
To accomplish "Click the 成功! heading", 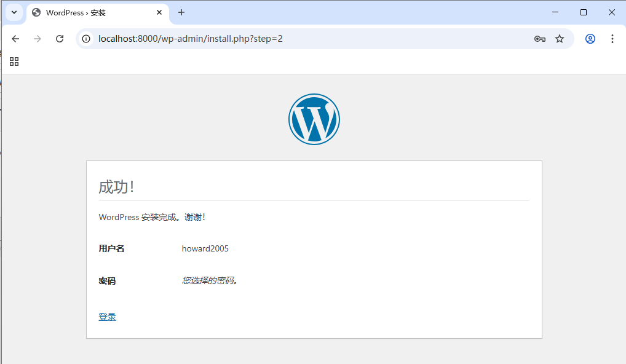I will 116,187.
